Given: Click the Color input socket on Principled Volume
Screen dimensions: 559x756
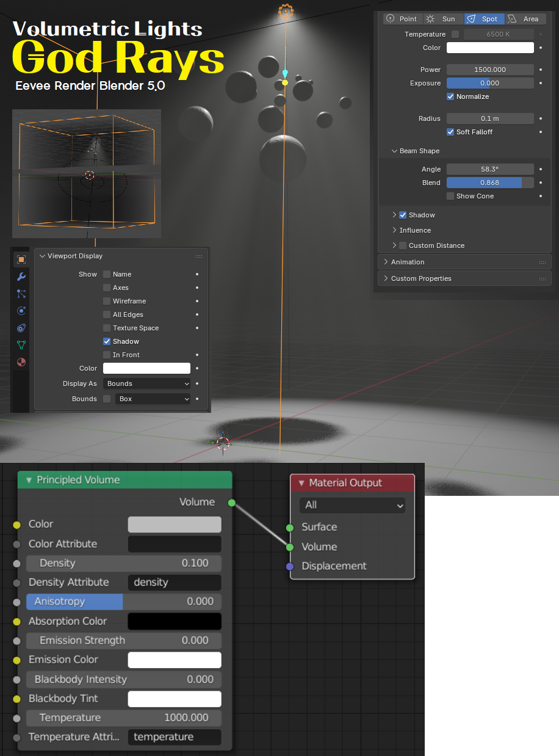Looking at the screenshot, I should tap(16, 525).
